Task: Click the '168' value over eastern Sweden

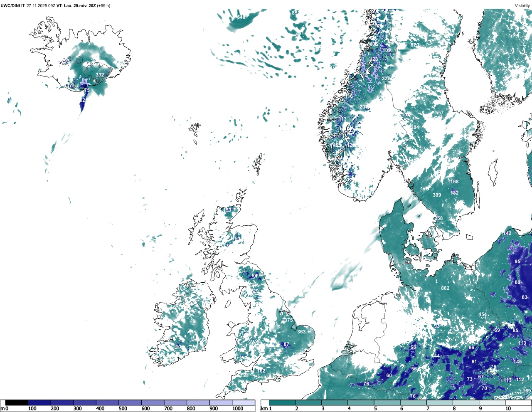Action: pyautogui.click(x=455, y=182)
